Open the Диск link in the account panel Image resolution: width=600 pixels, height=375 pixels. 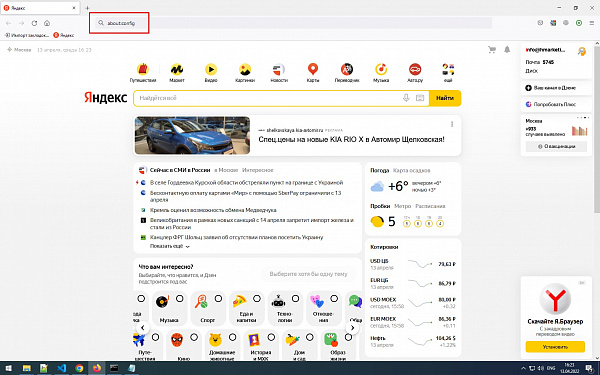point(532,71)
